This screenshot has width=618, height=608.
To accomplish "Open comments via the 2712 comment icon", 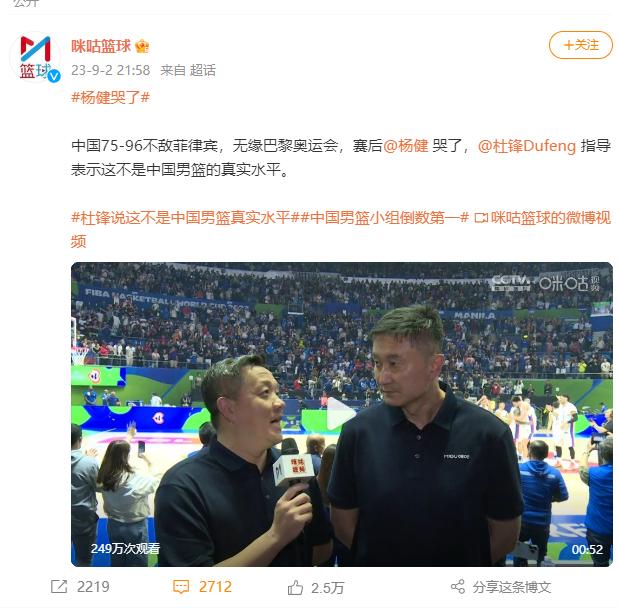I will [181, 587].
